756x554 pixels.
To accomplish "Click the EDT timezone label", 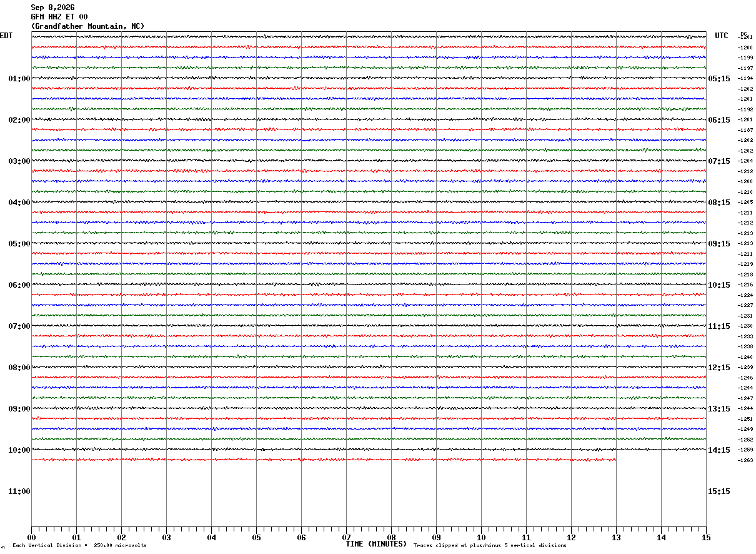I will [6, 36].
